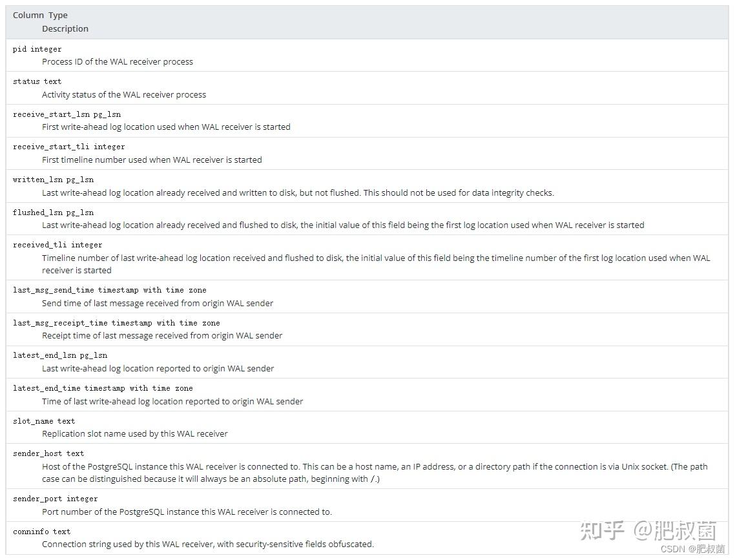Viewport: 735px width, 560px height.
Task: Select latest_end_lsn pg_lsn row heading
Action: click(x=60, y=355)
